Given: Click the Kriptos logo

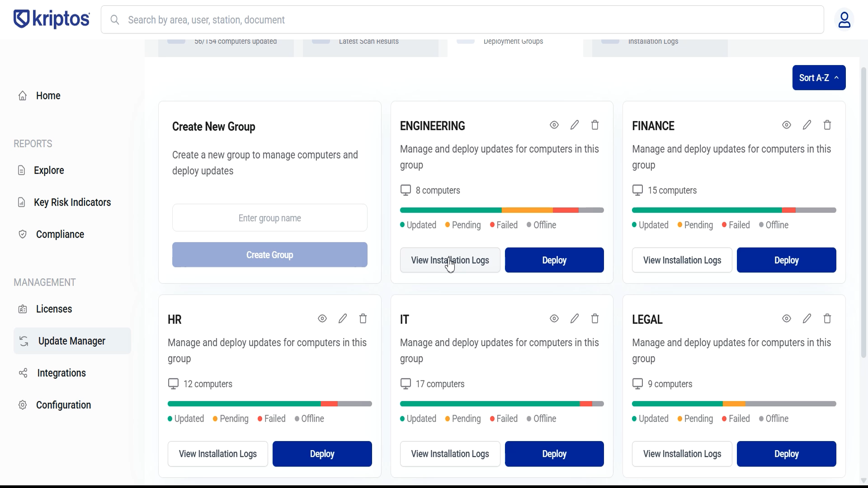Looking at the screenshot, I should (x=52, y=19).
